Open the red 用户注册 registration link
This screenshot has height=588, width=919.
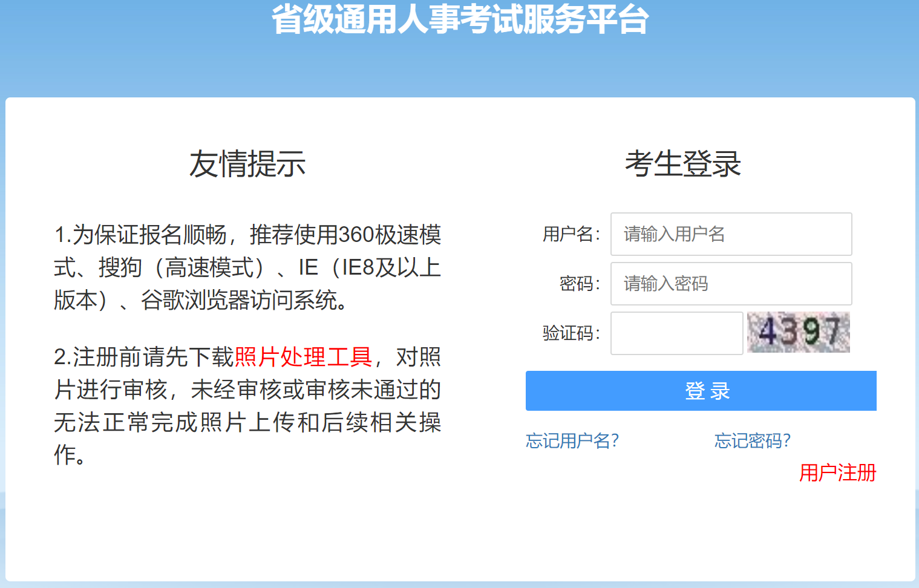pos(837,472)
